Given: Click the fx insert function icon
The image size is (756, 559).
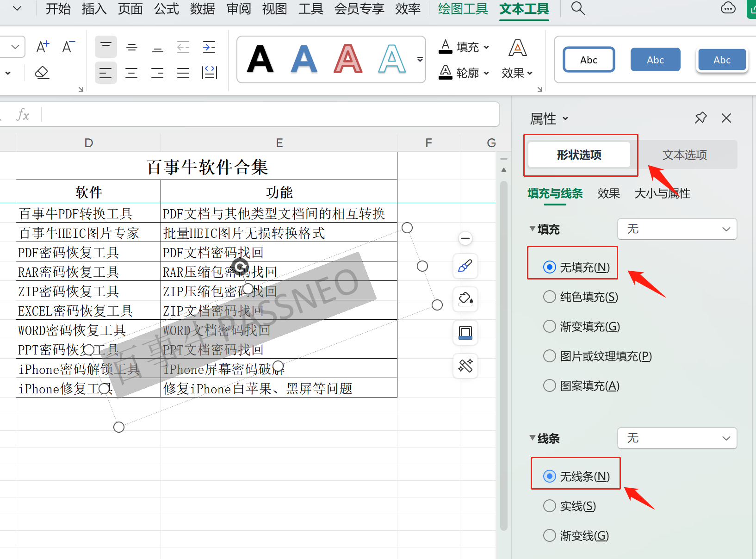Looking at the screenshot, I should tap(23, 114).
